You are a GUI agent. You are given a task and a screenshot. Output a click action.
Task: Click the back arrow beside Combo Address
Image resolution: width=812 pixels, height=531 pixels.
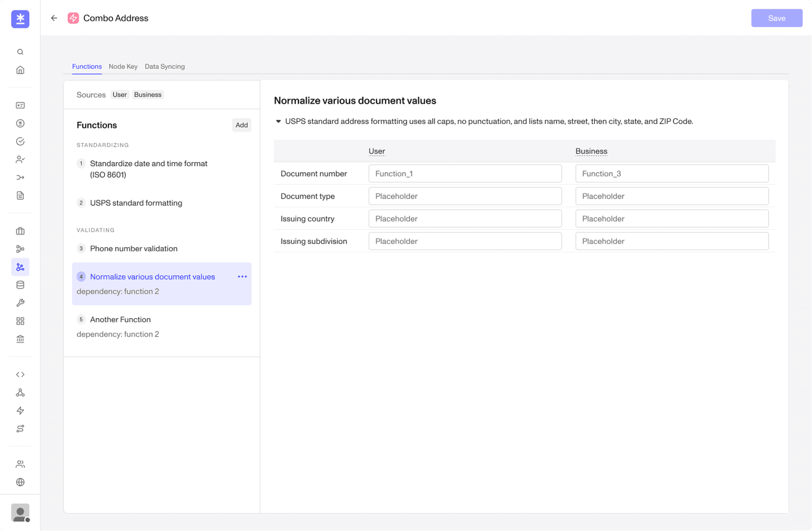(x=54, y=18)
